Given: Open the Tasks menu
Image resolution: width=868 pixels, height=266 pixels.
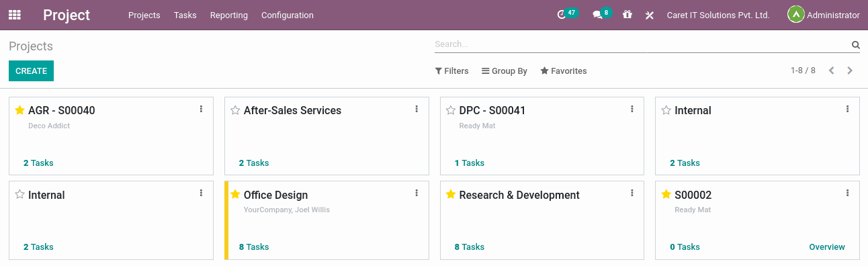Looking at the screenshot, I should 185,15.
